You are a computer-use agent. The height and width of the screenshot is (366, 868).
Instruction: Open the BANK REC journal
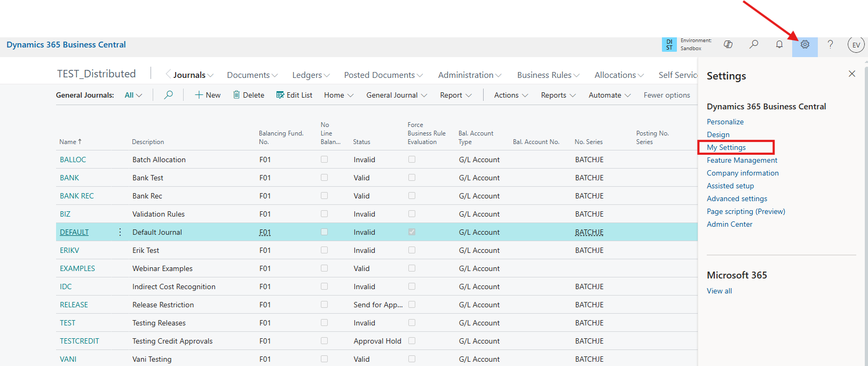point(76,196)
